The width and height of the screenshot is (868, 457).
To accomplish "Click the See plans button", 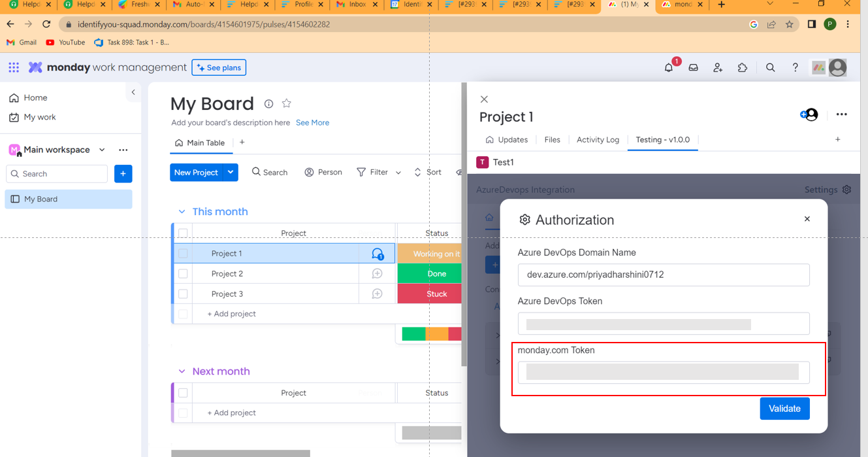I will tap(219, 67).
